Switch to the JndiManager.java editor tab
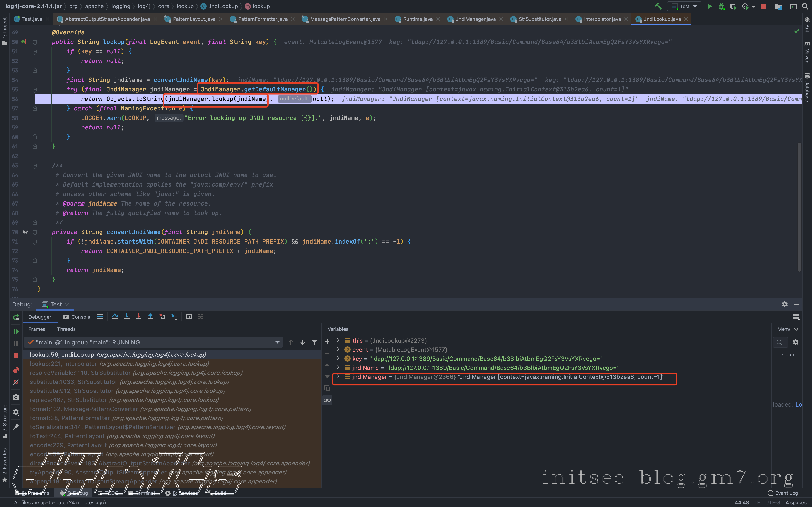The width and height of the screenshot is (812, 507). tap(475, 19)
